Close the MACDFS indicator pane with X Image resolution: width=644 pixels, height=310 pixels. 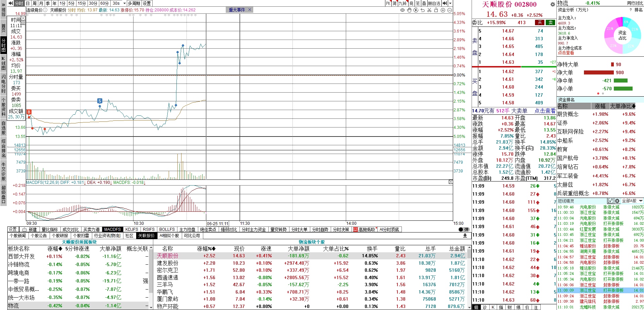point(451,182)
